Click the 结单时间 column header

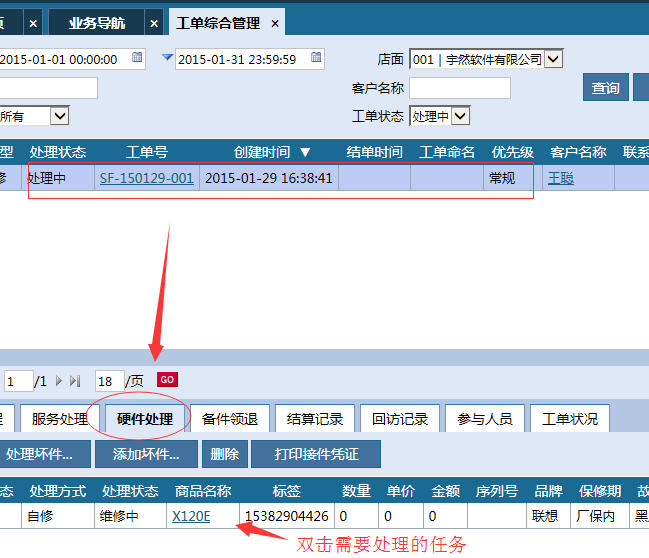pyautogui.click(x=375, y=152)
